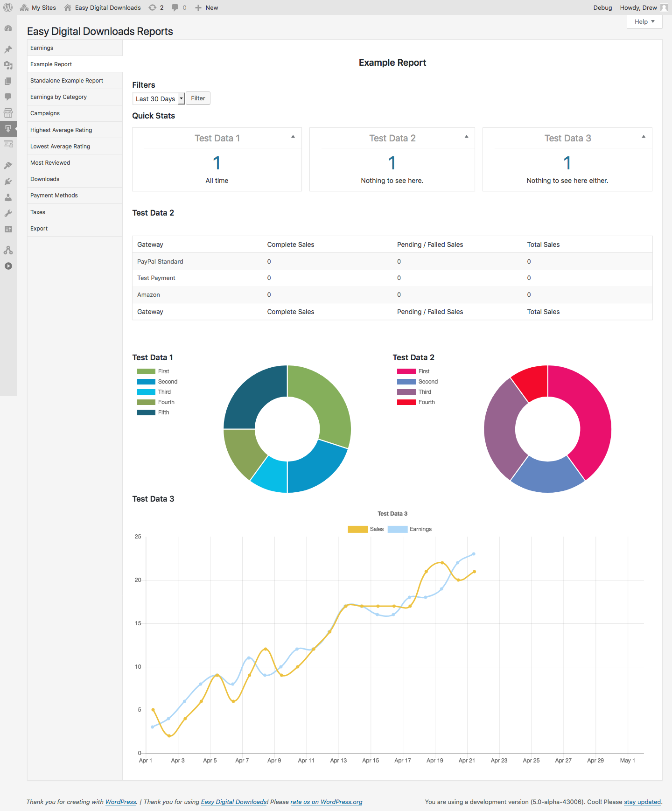Toggle Fourth legend item in Test Data 2 pie

click(x=416, y=402)
